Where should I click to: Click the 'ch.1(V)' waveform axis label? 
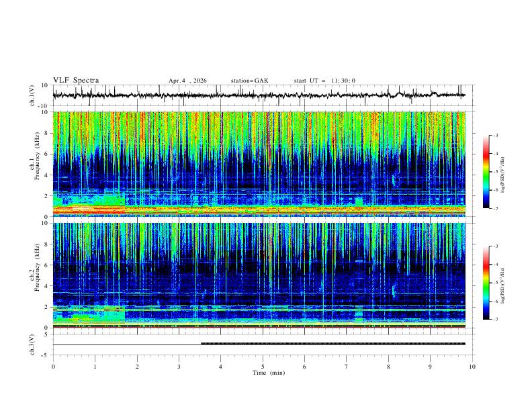[x=32, y=95]
